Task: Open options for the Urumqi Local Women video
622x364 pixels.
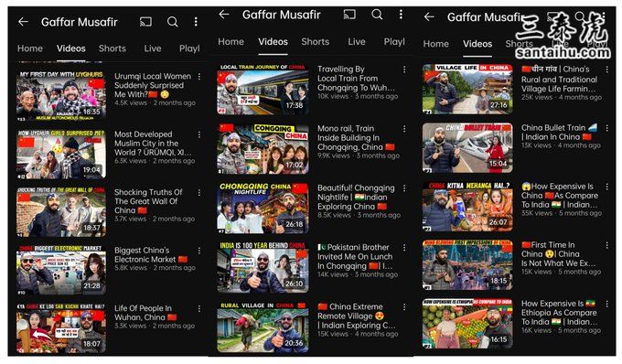Action: tap(199, 77)
